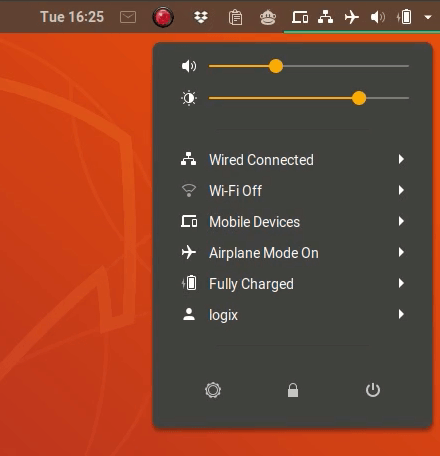
Task: Expand the Wired Connected submenu arrow
Action: 401,159
